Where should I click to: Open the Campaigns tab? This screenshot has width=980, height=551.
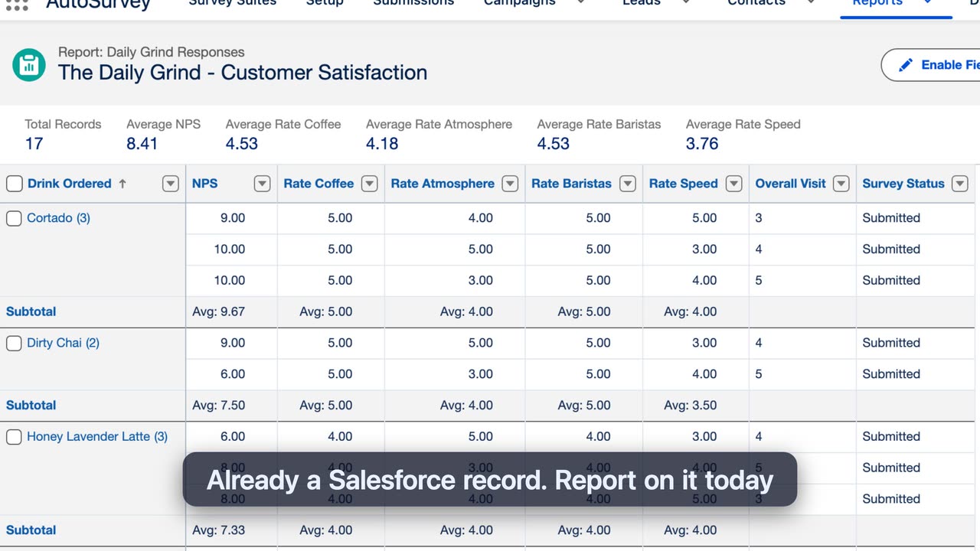520,3
